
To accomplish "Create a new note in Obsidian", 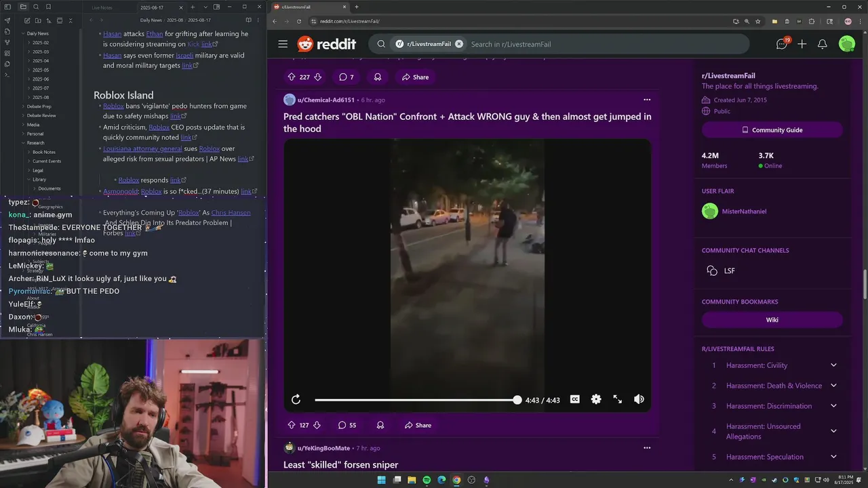I will click(x=26, y=21).
